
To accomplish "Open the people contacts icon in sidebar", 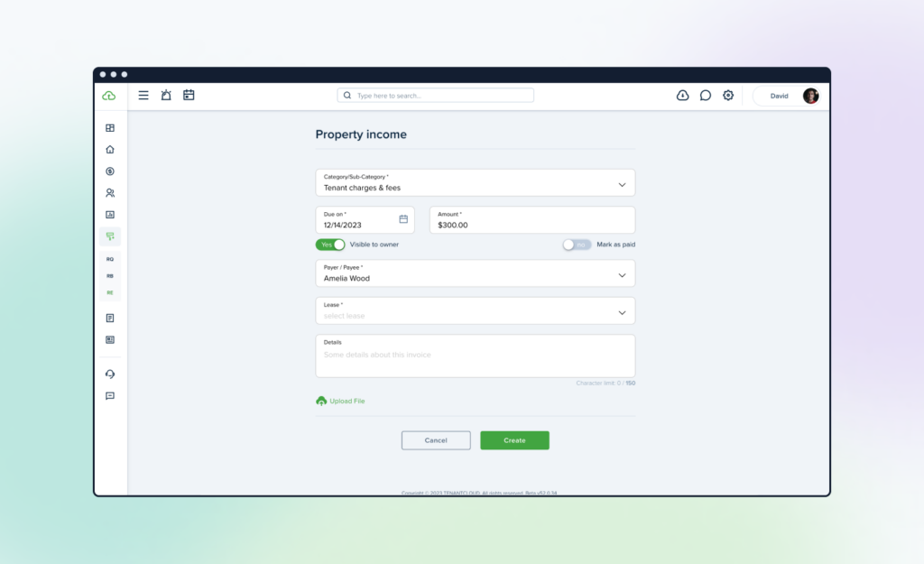I will [x=110, y=193].
